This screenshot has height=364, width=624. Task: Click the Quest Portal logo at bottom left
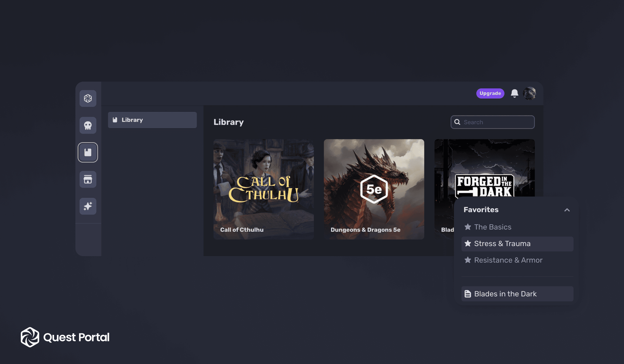pos(65,337)
